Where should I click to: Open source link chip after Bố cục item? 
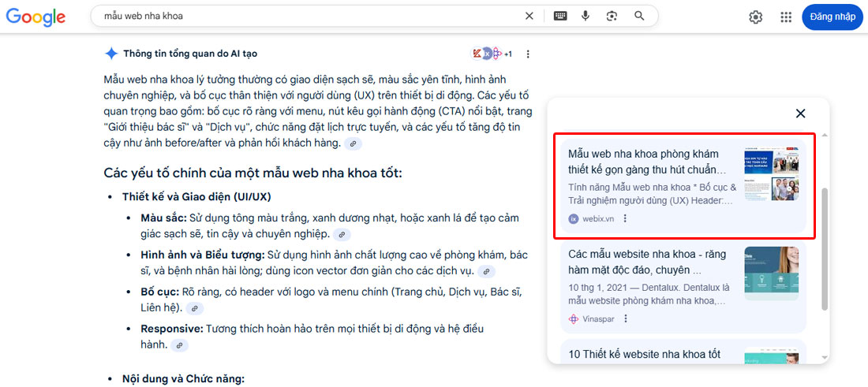click(196, 308)
